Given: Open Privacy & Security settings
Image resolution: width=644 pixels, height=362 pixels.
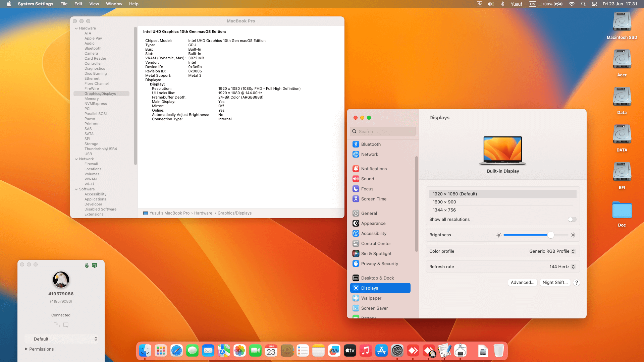Looking at the screenshot, I should pyautogui.click(x=380, y=263).
